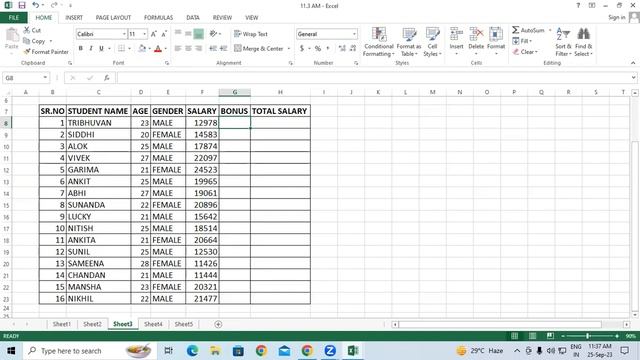
Task: Click the Wrap Text button
Action: pyautogui.click(x=251, y=34)
